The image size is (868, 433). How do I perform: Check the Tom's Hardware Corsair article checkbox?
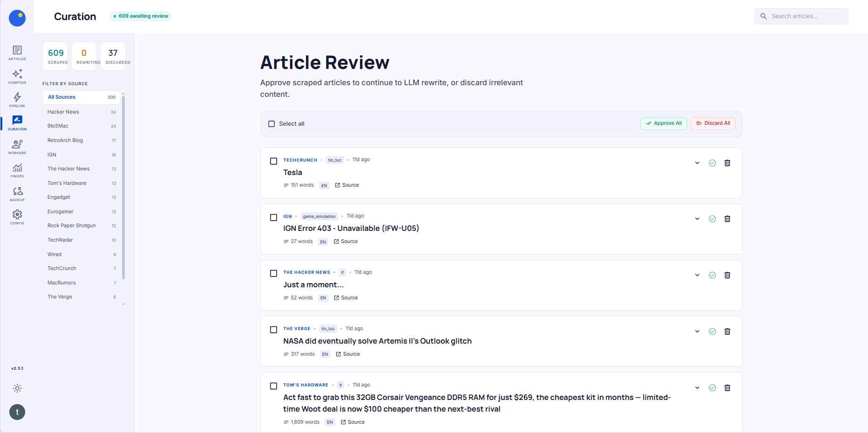pyautogui.click(x=273, y=386)
